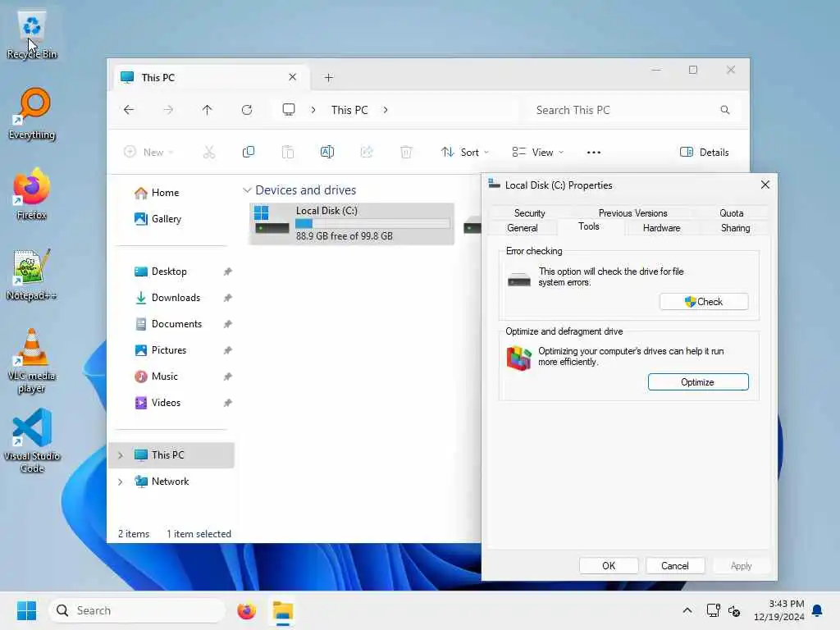
Task: Click File Explorer in the taskbar
Action: pos(283,611)
